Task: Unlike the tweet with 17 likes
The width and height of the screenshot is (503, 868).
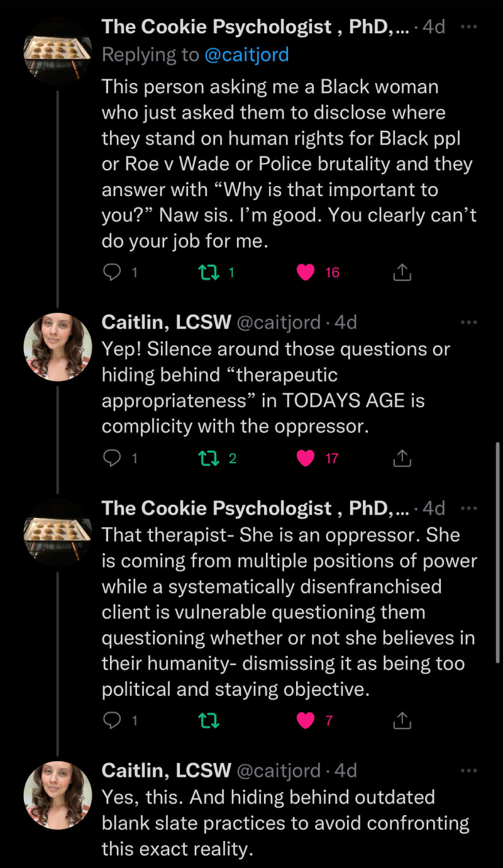Action: coord(306,459)
